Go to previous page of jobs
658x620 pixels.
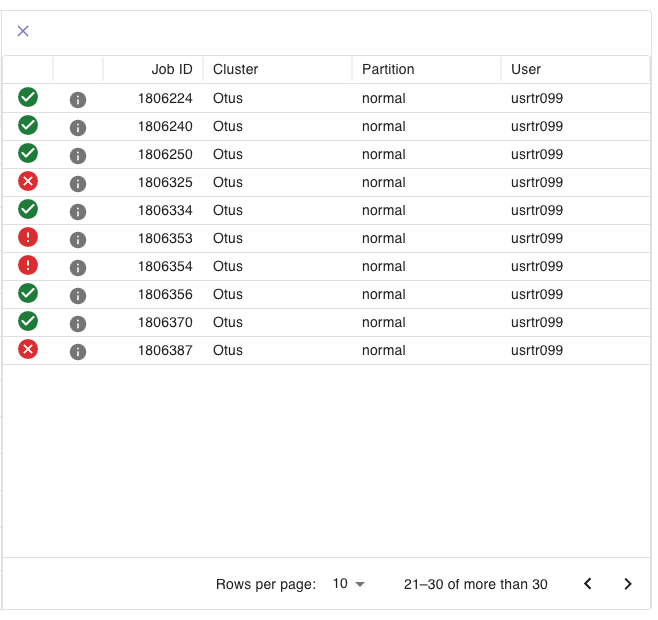588,583
